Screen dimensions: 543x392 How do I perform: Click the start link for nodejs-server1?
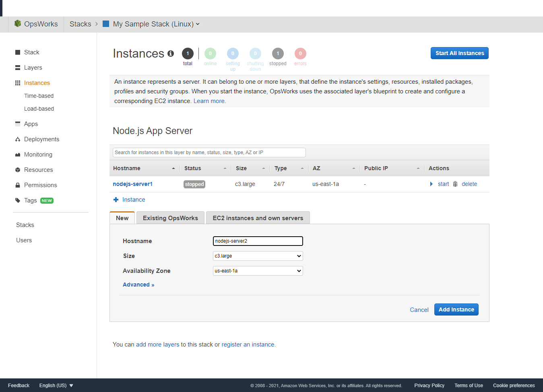click(x=443, y=184)
